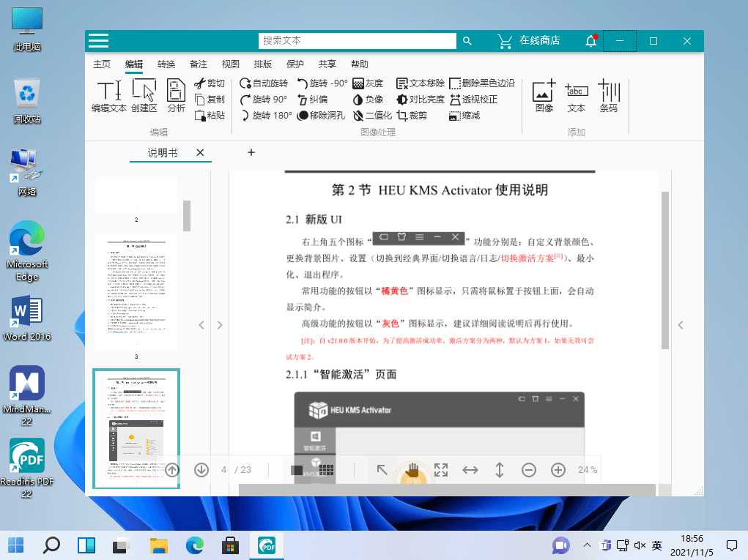Viewport: 748px width, 560px height.
Task: Add an image (图像) to page
Action: 544,96
